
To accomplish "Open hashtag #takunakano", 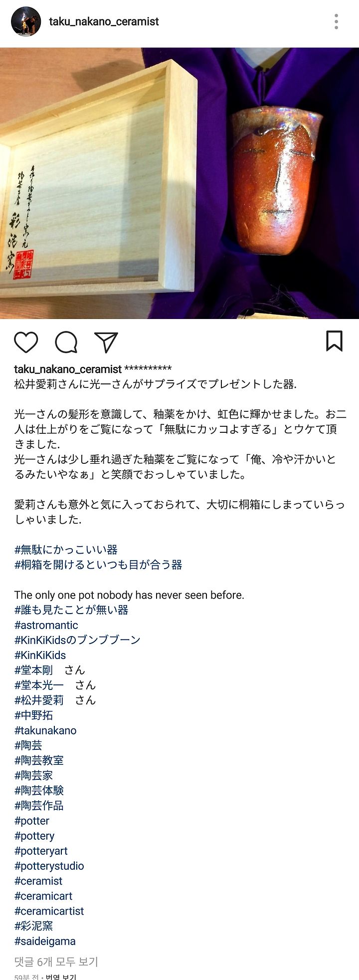I will tap(45, 730).
